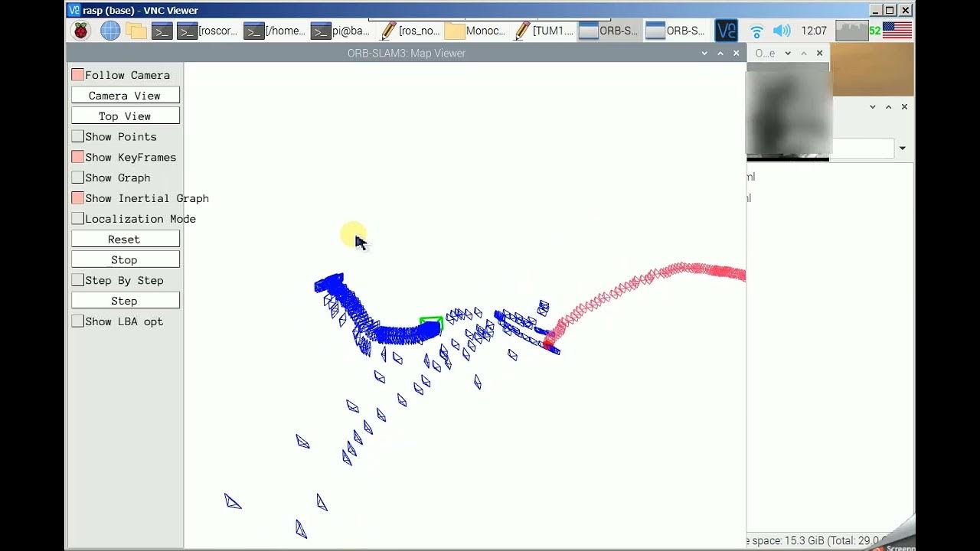Screen dimensions: 980x551
Task: Open the Raspberry Pi main menu
Action: click(81, 31)
